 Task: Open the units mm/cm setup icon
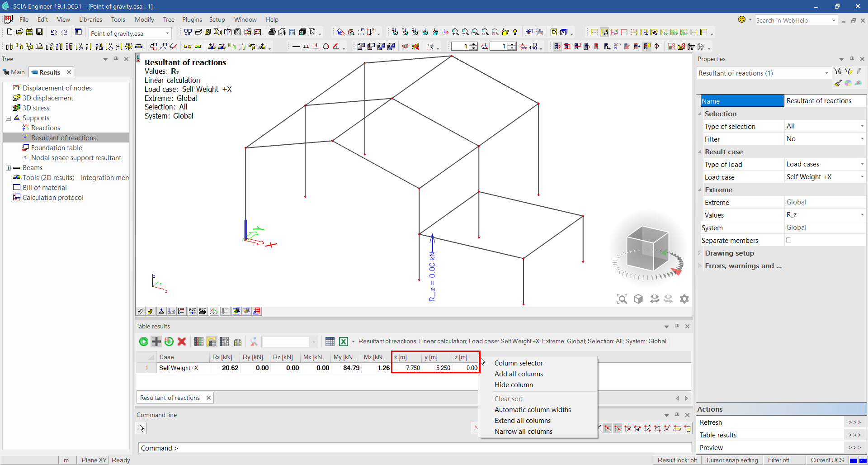coord(188,32)
